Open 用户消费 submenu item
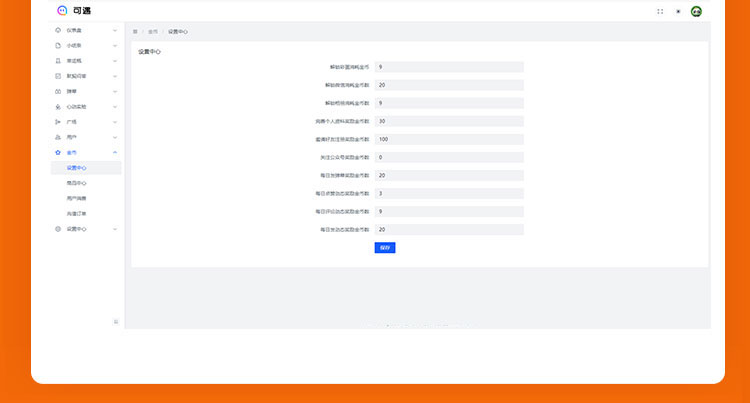 (77, 198)
